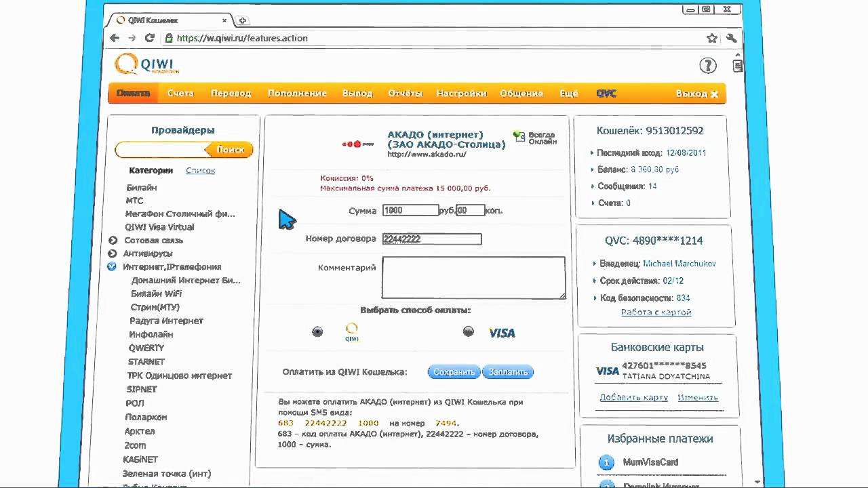
Task: Click the QIWI logo in the header
Action: click(147, 64)
